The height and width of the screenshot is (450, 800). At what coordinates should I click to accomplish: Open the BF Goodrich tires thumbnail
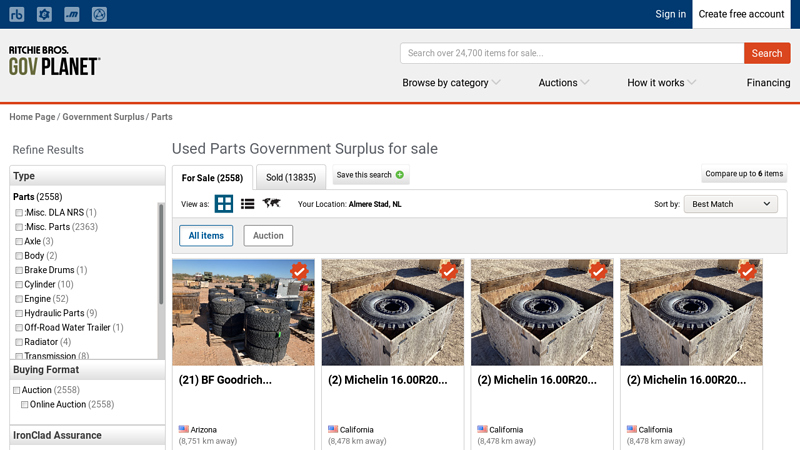coord(243,312)
